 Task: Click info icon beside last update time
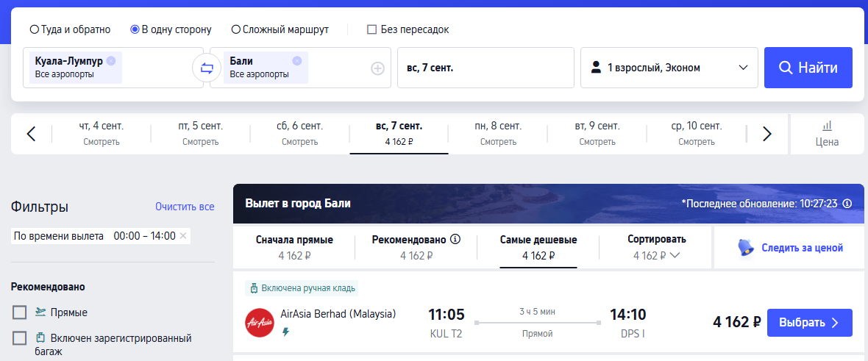847,203
